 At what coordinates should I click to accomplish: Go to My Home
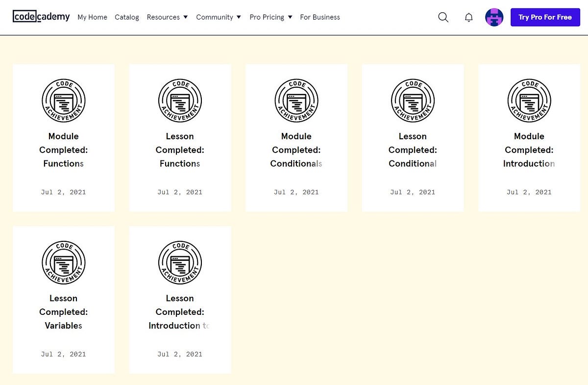coord(92,17)
